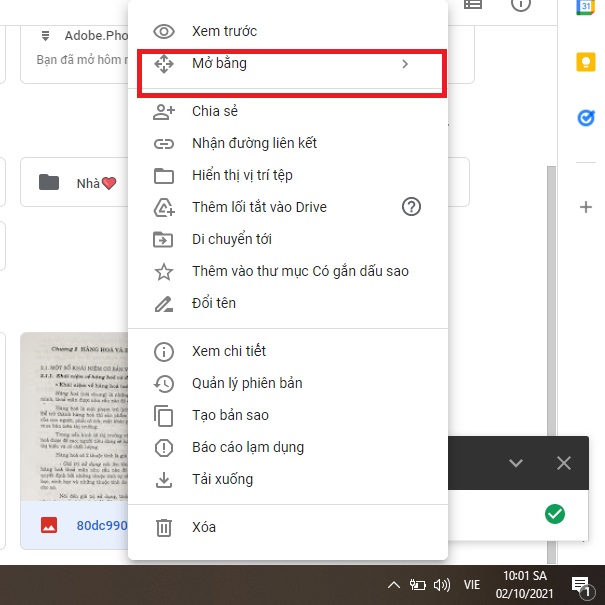Viewport: 605px width, 605px height.
Task: Click the help question-mark icon
Action: tap(411, 207)
